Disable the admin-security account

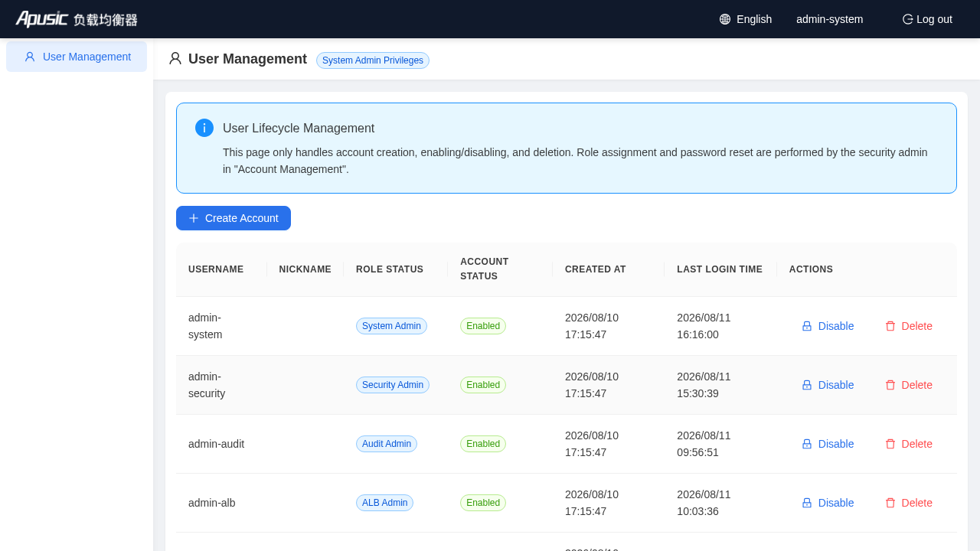click(x=828, y=385)
